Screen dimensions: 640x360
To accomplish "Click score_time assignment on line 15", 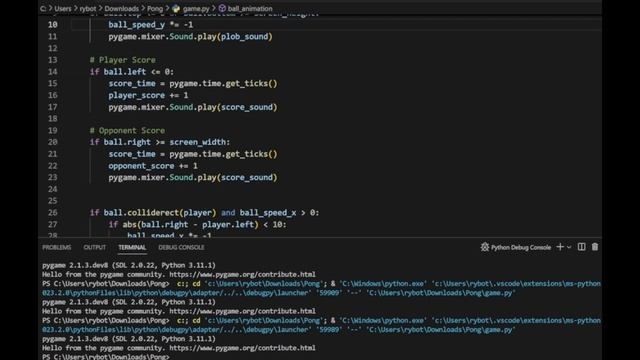I will [193, 84].
